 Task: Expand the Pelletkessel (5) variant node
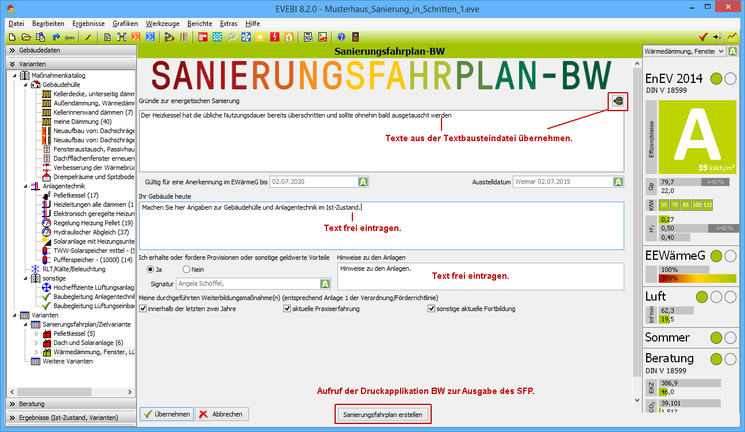click(37, 334)
